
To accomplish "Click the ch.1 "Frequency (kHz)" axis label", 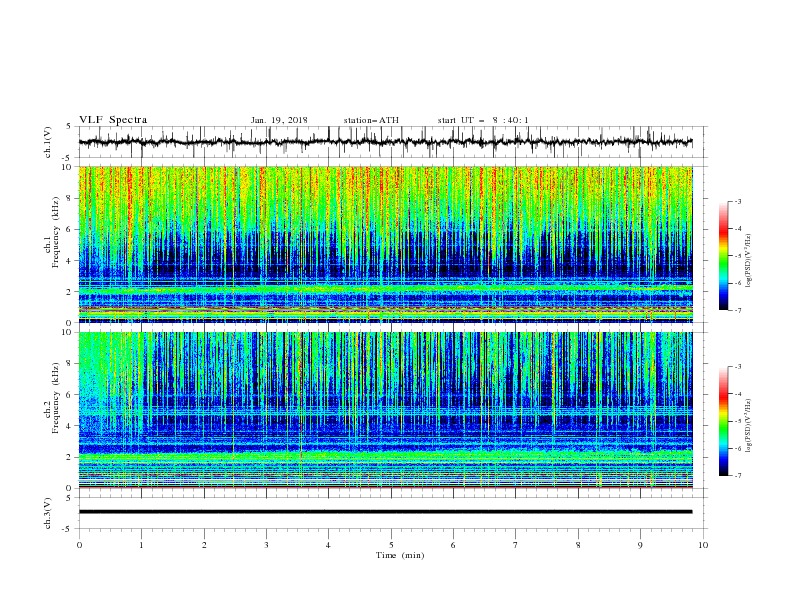I will pos(57,232).
